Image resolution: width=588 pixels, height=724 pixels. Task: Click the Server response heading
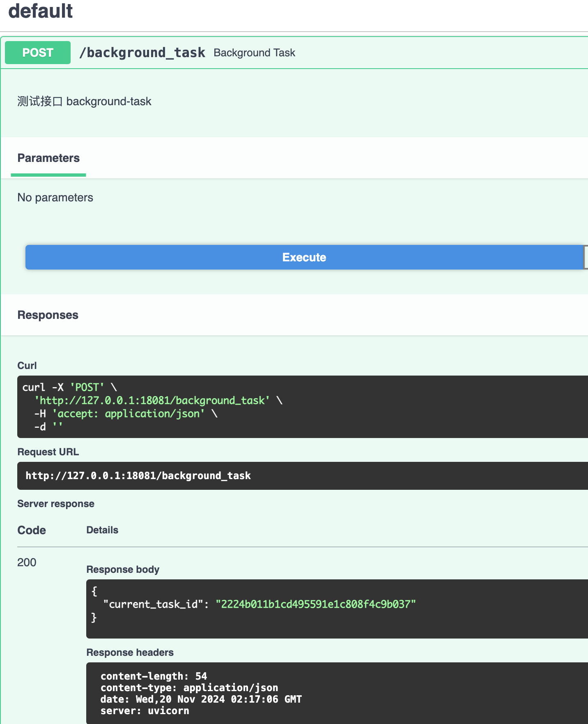56,504
